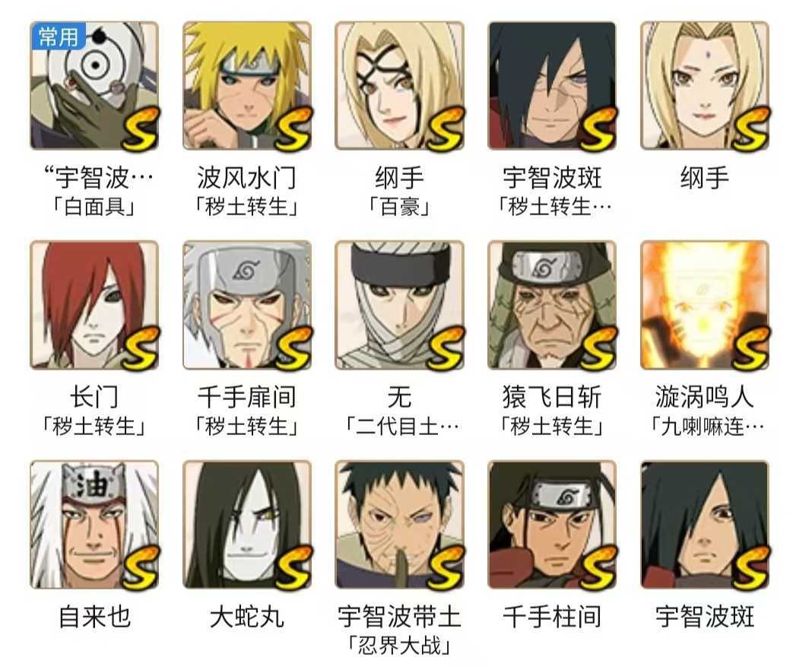The width and height of the screenshot is (812, 667).
Task: Select 猿飞日斩 「秽土转生」 portrait
Action: [552, 305]
